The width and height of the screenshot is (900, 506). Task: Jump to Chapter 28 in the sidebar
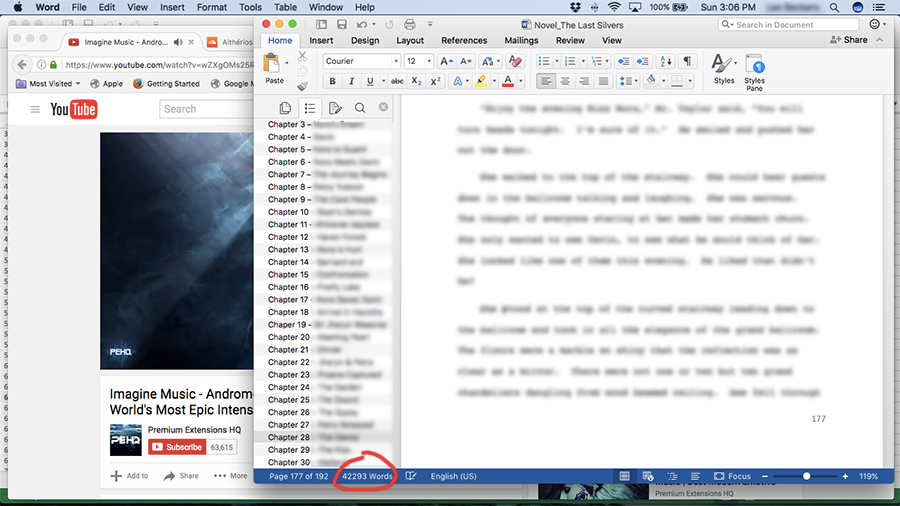pyautogui.click(x=323, y=437)
